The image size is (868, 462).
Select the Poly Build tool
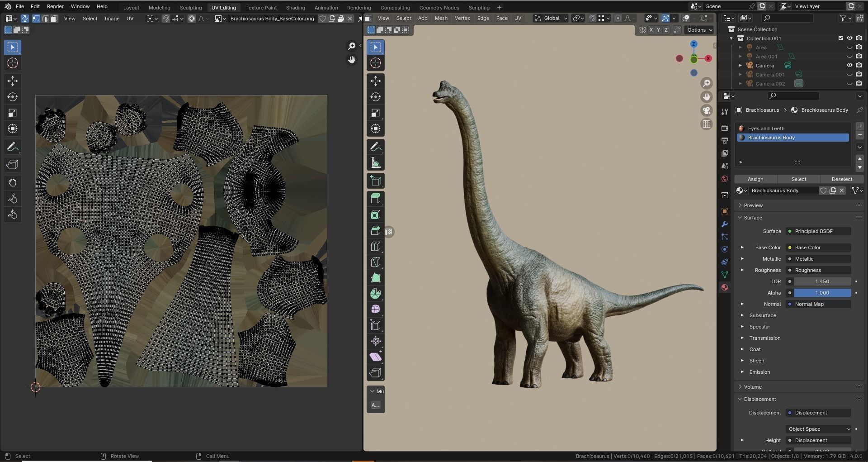[376, 278]
